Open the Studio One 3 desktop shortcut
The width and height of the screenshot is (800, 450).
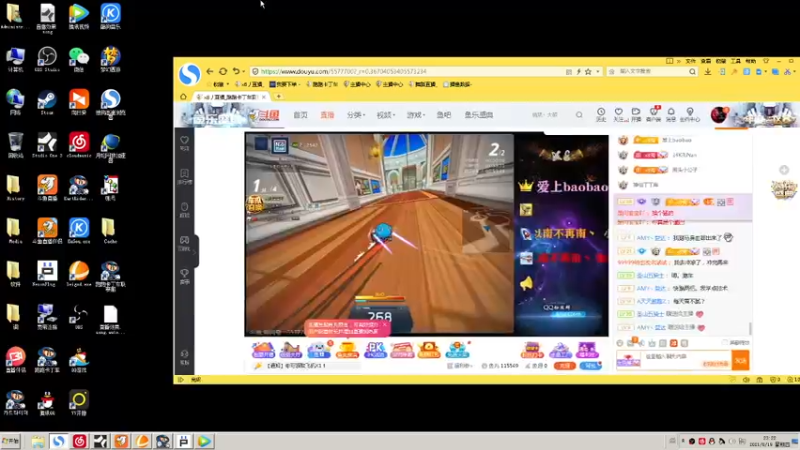(x=47, y=145)
